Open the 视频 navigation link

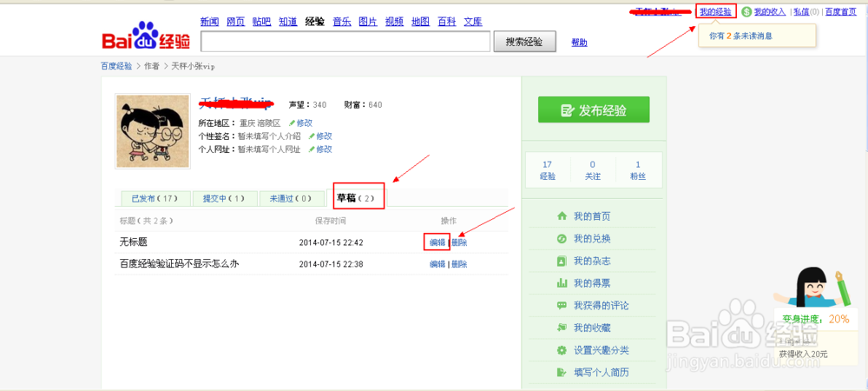pyautogui.click(x=394, y=22)
